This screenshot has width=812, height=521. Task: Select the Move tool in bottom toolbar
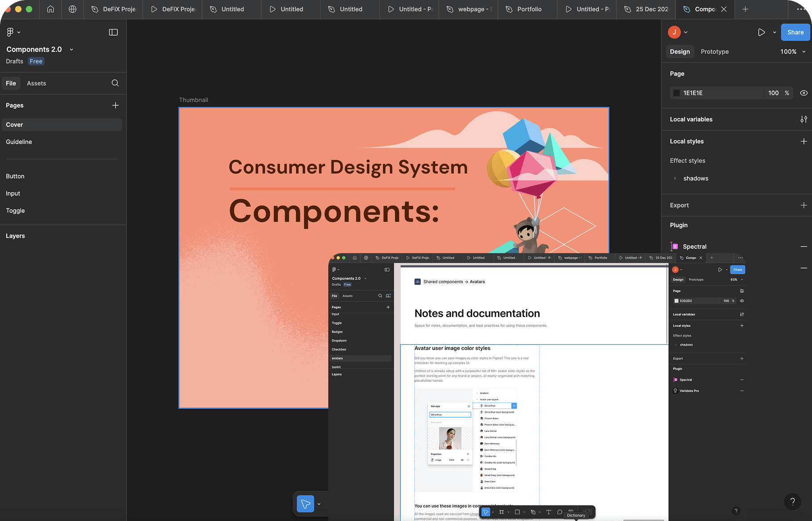pos(306,504)
